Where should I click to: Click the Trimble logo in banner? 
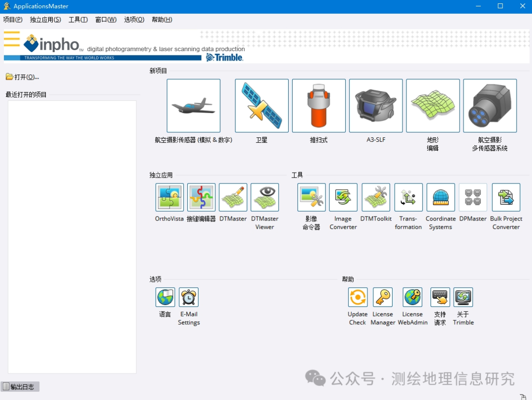(225, 57)
